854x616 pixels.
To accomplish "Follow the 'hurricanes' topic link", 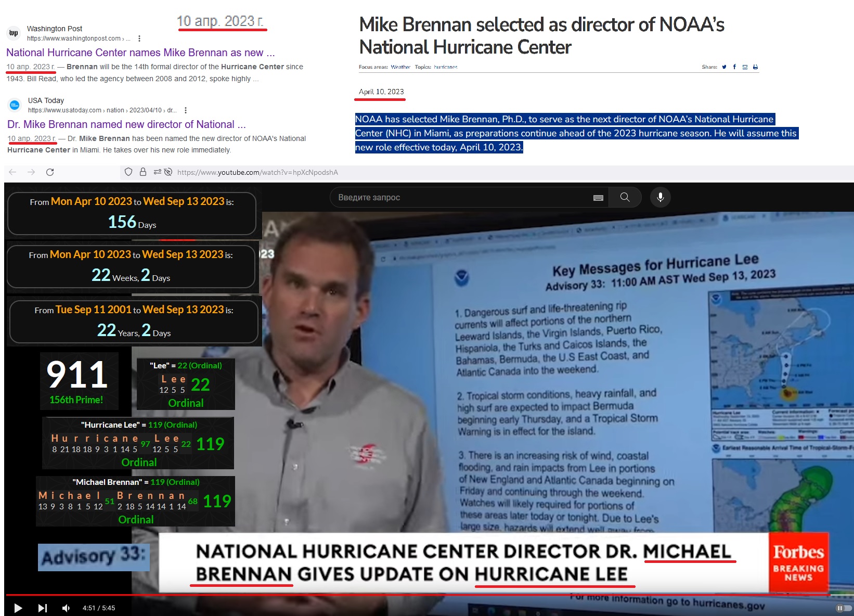I will tap(446, 67).
